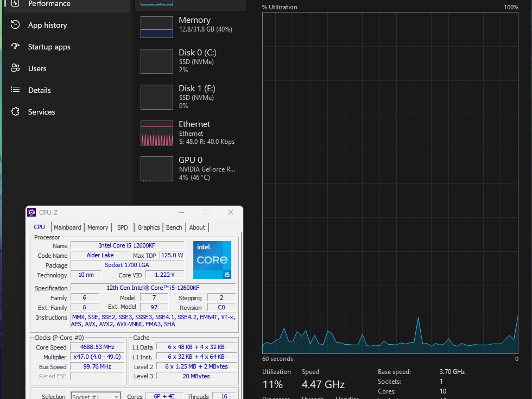This screenshot has height=399, width=532.
Task: Click the Startup apps gauge icon
Action: click(x=15, y=46)
